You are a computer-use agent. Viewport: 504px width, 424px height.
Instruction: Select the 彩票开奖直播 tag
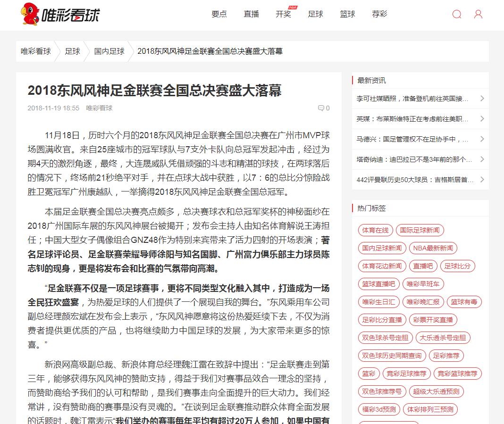[433, 320]
